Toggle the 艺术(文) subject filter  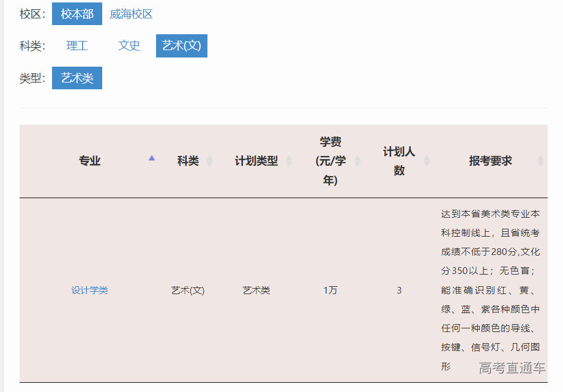pos(181,45)
